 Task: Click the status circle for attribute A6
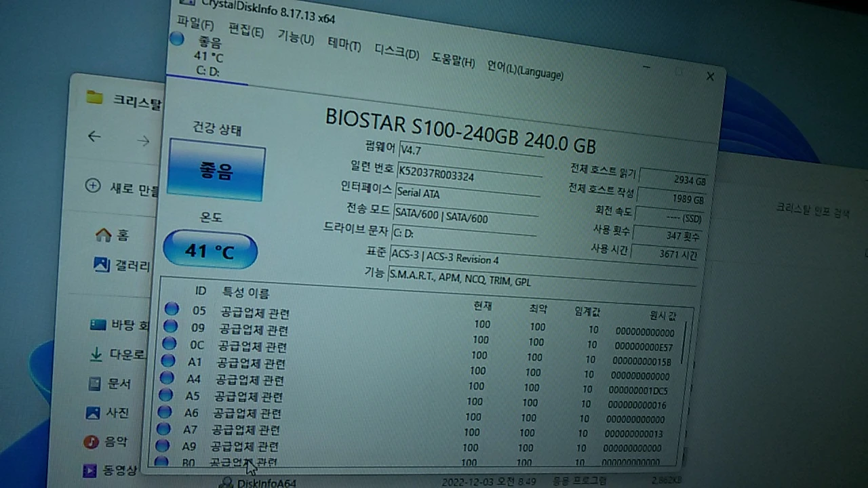(x=164, y=411)
